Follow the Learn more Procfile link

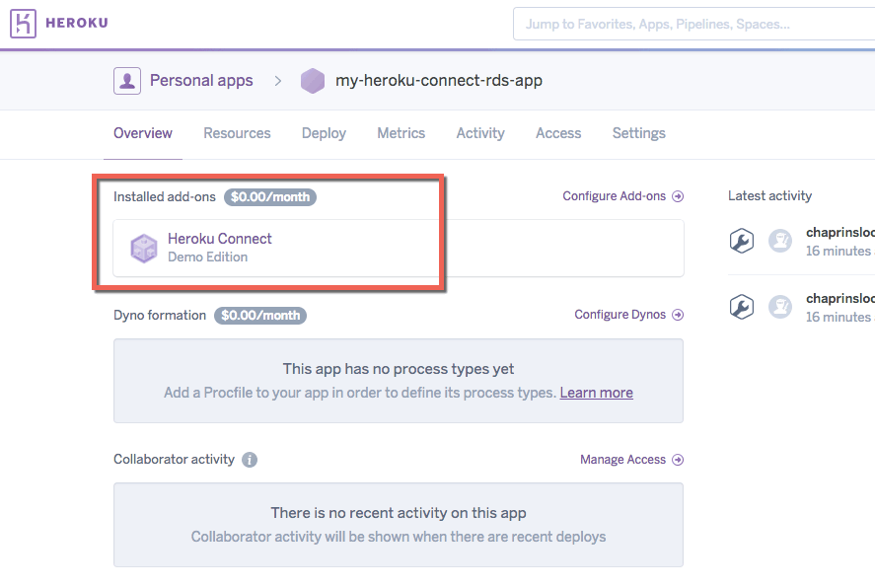[597, 393]
